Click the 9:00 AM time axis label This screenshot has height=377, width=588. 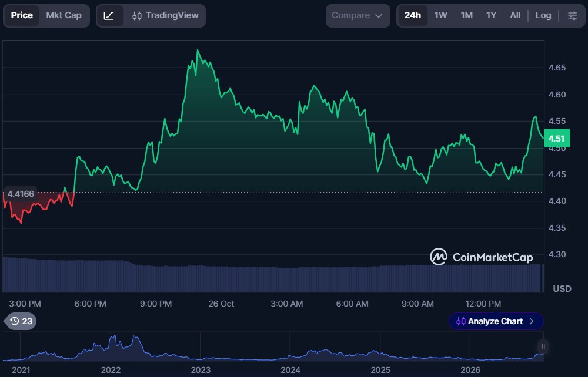click(x=417, y=304)
